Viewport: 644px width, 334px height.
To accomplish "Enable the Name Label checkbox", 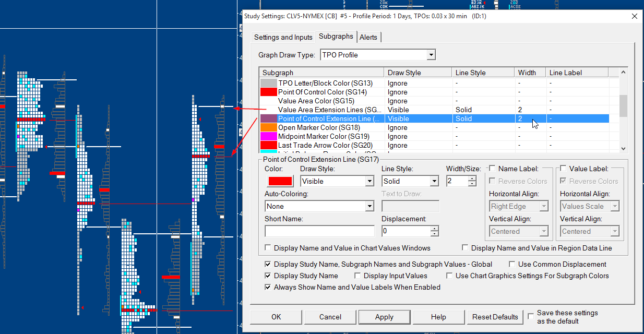I will 492,169.
